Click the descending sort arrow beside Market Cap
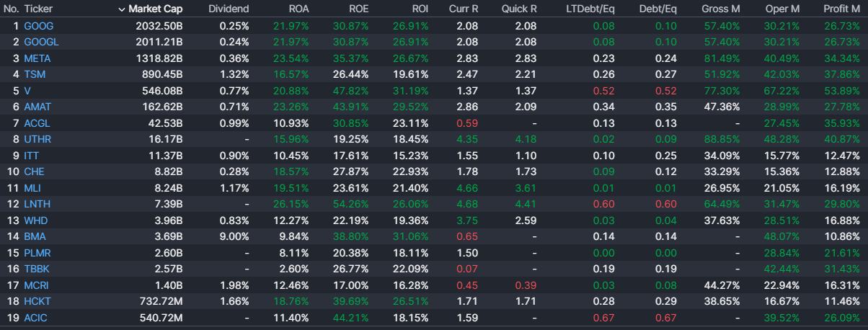Screen dimensions: 868x330 click(x=121, y=9)
